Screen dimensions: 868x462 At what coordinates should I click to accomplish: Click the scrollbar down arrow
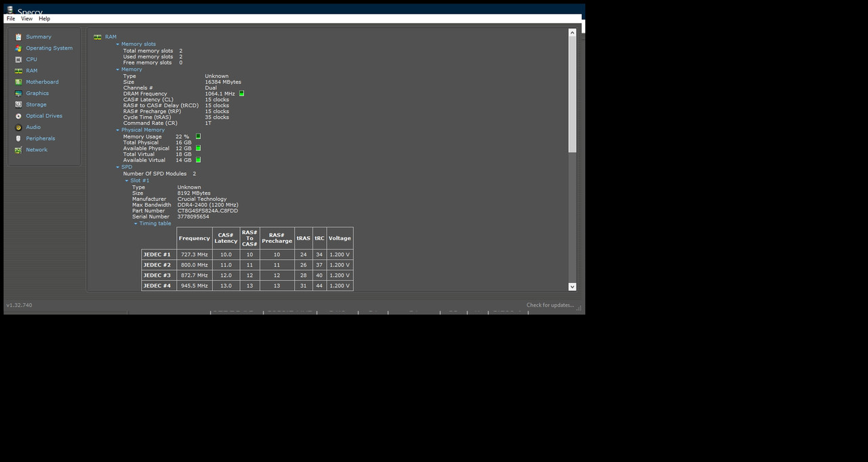click(572, 287)
